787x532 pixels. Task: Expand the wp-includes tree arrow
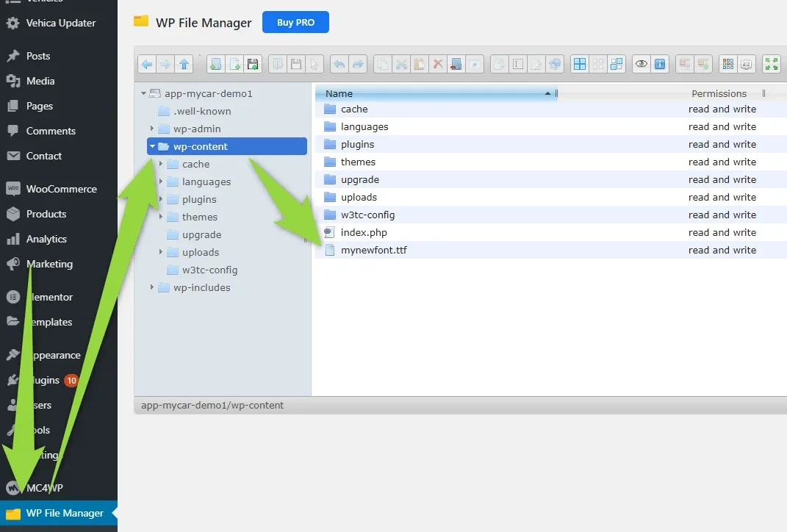(152, 287)
